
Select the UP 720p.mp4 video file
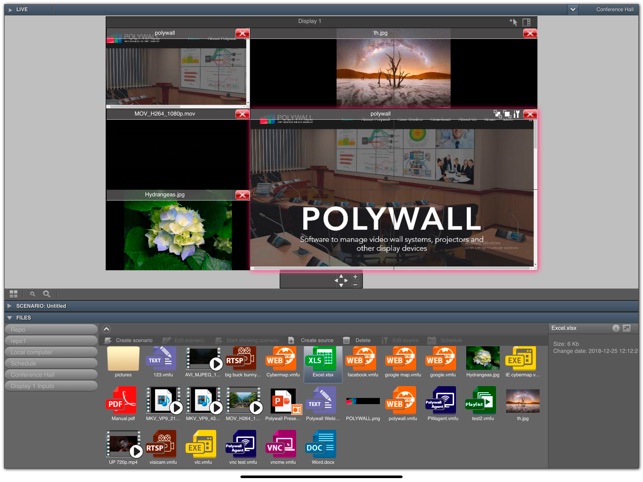124,444
